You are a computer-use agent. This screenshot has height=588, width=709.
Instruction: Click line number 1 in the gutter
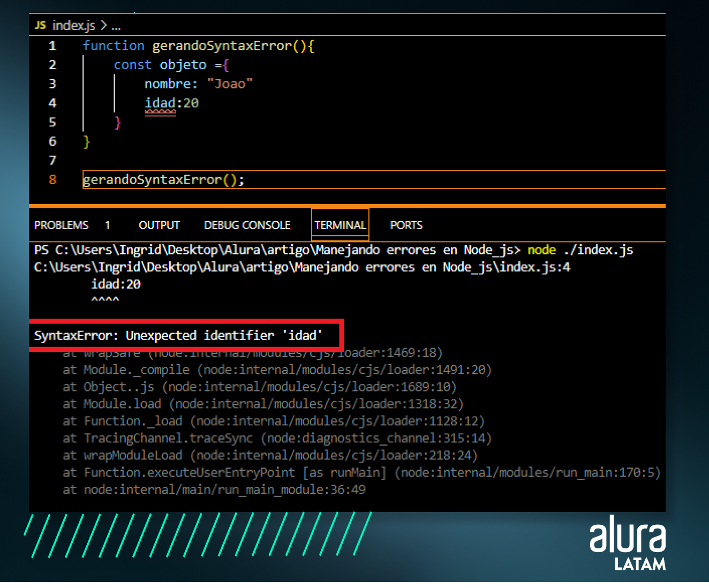click(x=52, y=46)
